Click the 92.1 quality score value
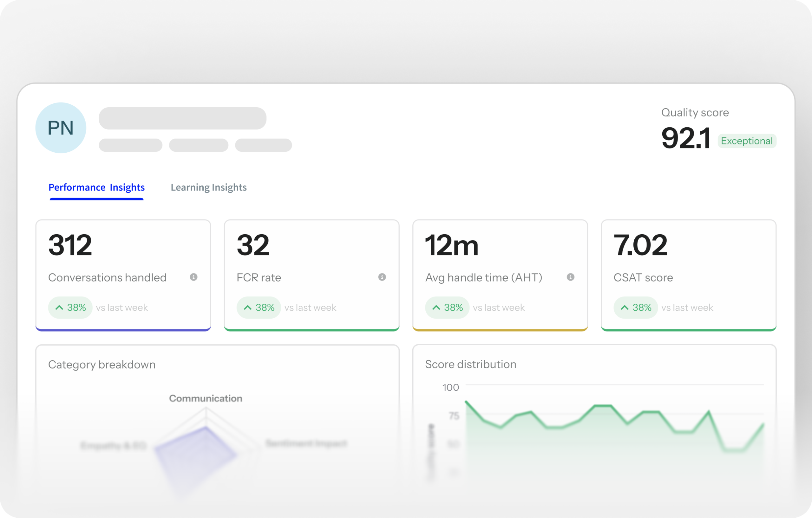This screenshot has width=812, height=518. point(685,138)
